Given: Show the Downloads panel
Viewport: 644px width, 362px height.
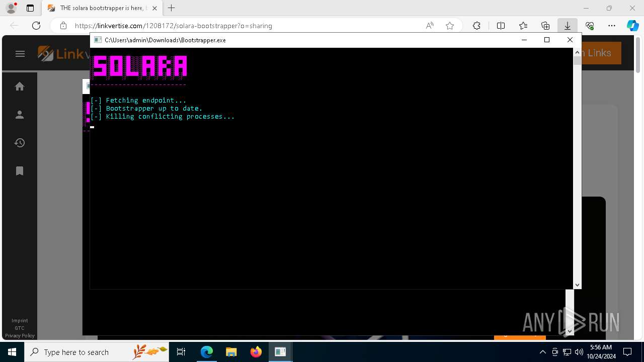Looking at the screenshot, I should [x=568, y=26].
